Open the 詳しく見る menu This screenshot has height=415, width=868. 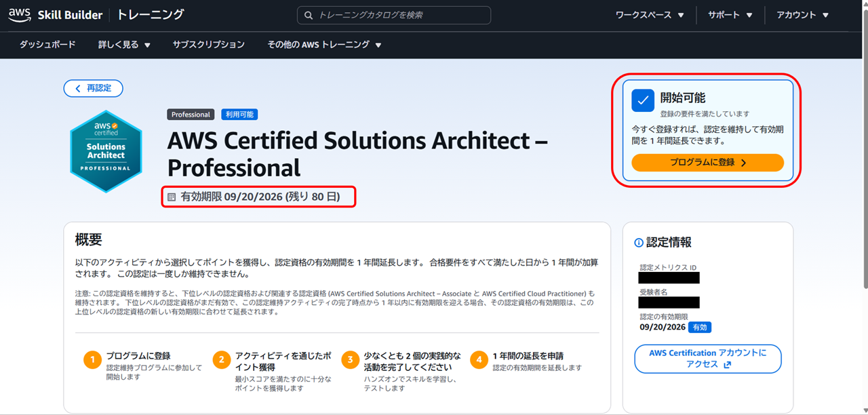pyautogui.click(x=124, y=45)
